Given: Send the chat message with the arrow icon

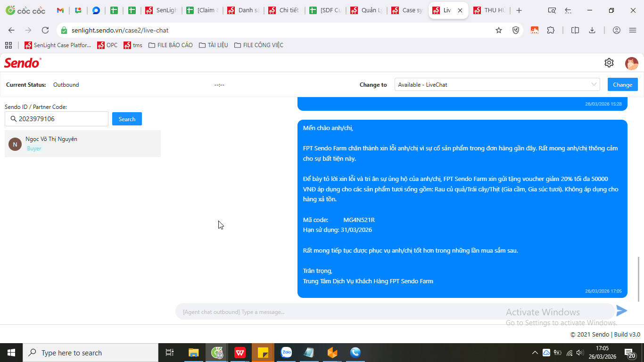Looking at the screenshot, I should (x=622, y=311).
